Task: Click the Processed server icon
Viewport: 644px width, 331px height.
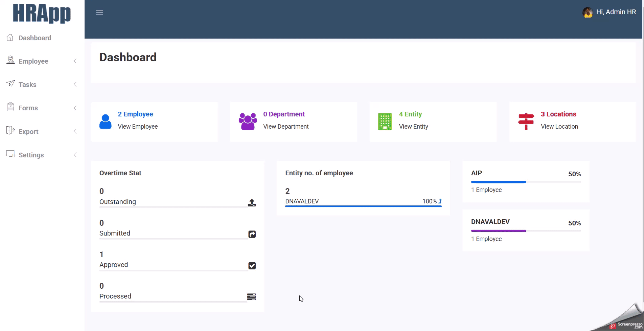Action: tap(251, 297)
